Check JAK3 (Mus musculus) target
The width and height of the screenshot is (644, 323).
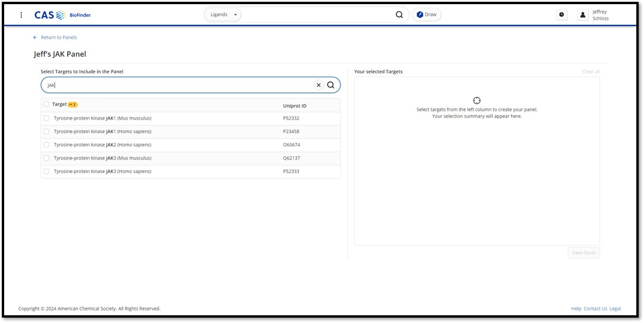click(46, 158)
